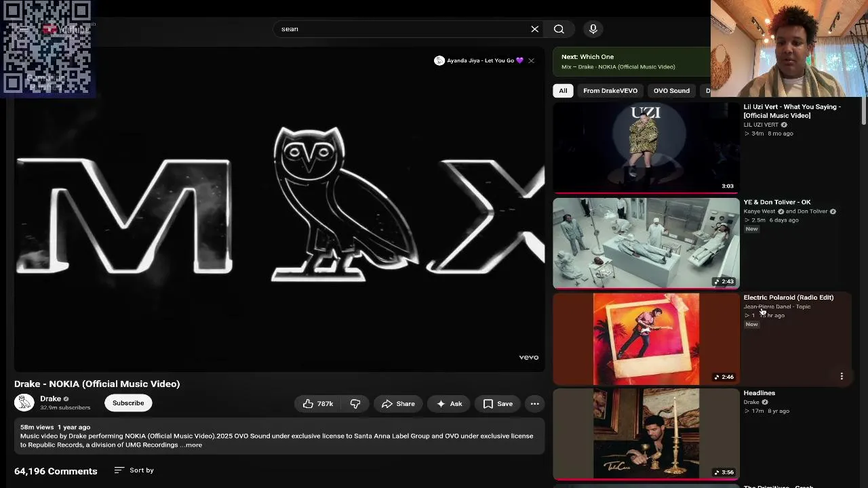Click the page vertical scrollbar
The width and height of the screenshot is (868, 488).
point(864,111)
